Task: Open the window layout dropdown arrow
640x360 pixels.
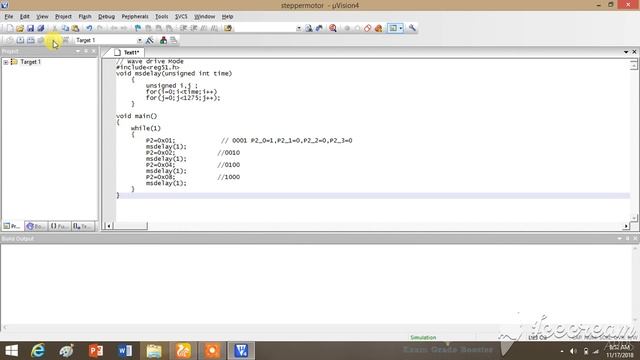Action: pyautogui.click(x=401, y=28)
